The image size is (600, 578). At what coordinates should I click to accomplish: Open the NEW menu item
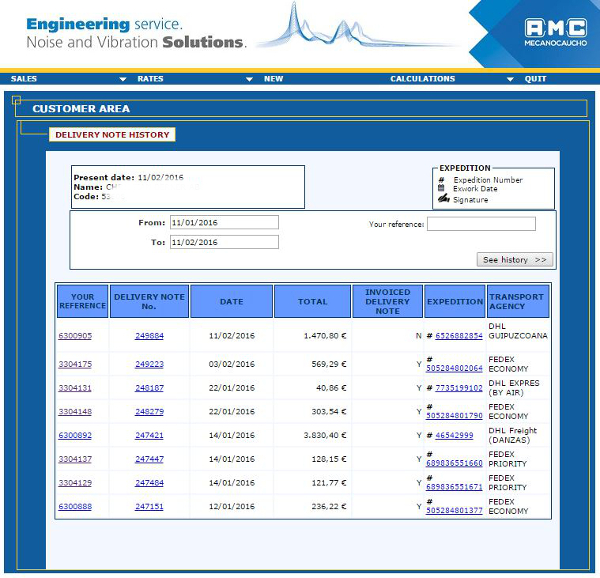click(274, 79)
